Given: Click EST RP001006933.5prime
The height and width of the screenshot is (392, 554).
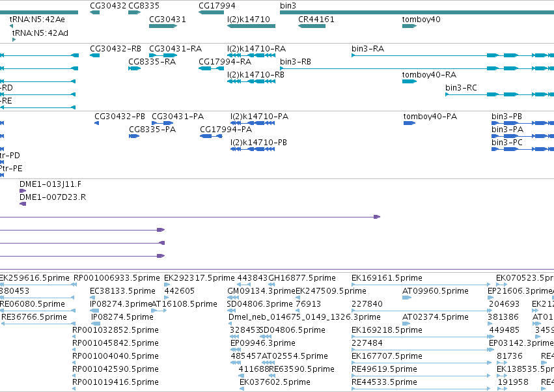Looking at the screenshot, I should (x=117, y=278).
